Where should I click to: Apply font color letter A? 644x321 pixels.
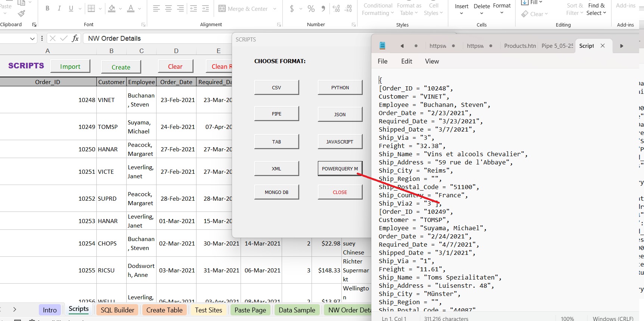click(x=131, y=8)
